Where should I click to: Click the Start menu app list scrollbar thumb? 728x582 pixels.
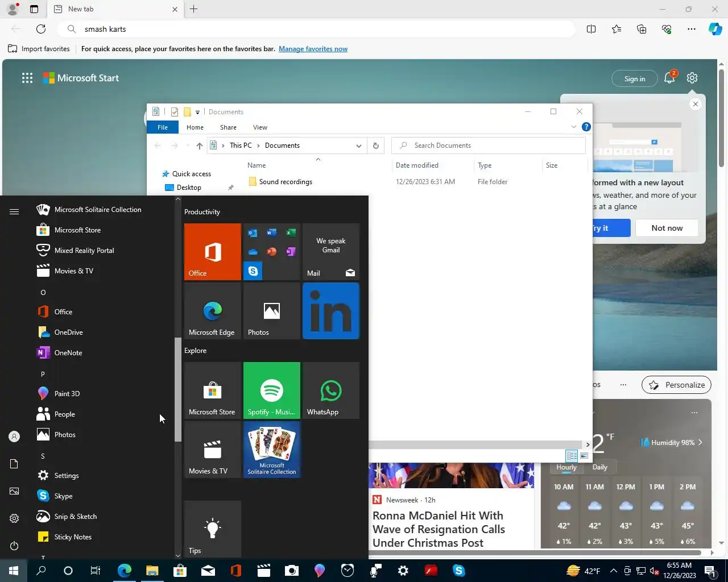[178, 389]
